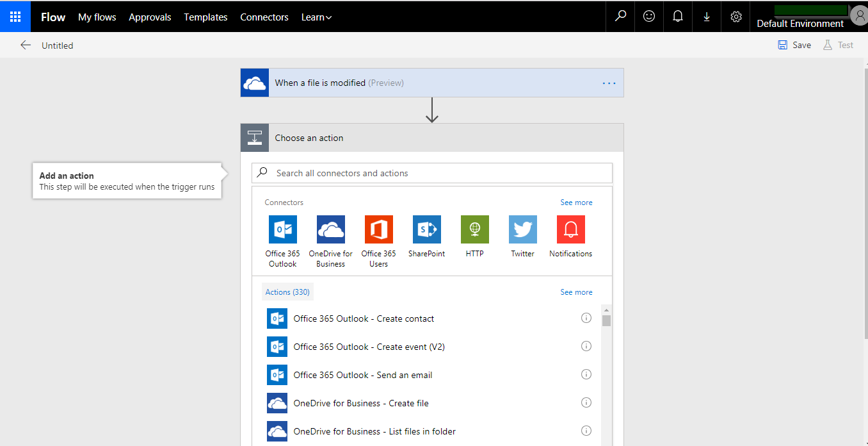
Task: Show info for Send an email action
Action: [586, 374]
